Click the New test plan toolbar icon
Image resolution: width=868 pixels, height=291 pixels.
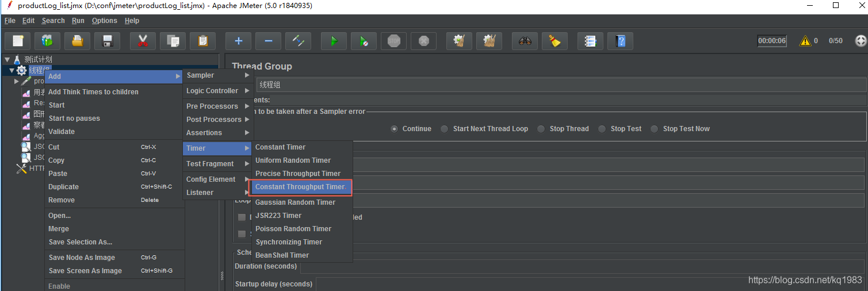pos(18,41)
